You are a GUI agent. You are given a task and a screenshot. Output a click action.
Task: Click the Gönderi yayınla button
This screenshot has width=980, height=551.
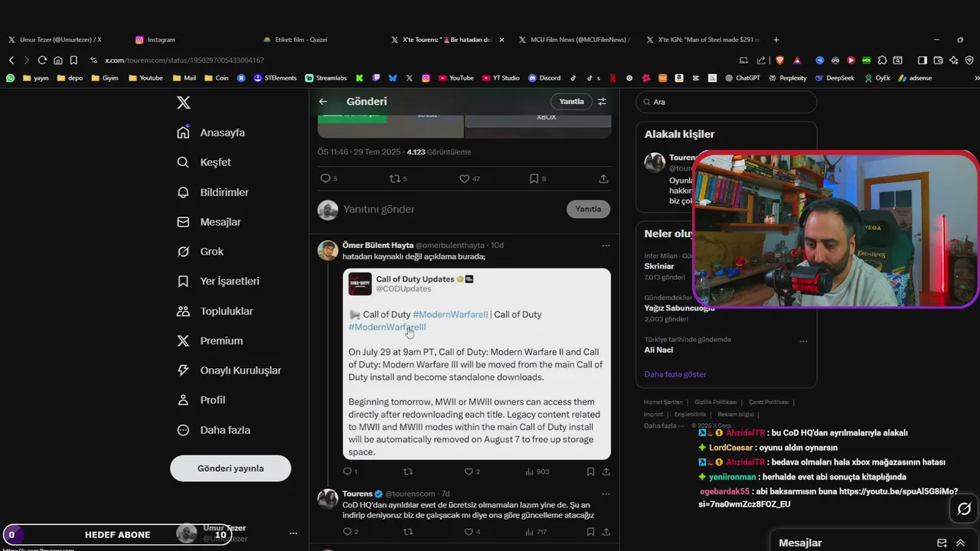(230, 468)
